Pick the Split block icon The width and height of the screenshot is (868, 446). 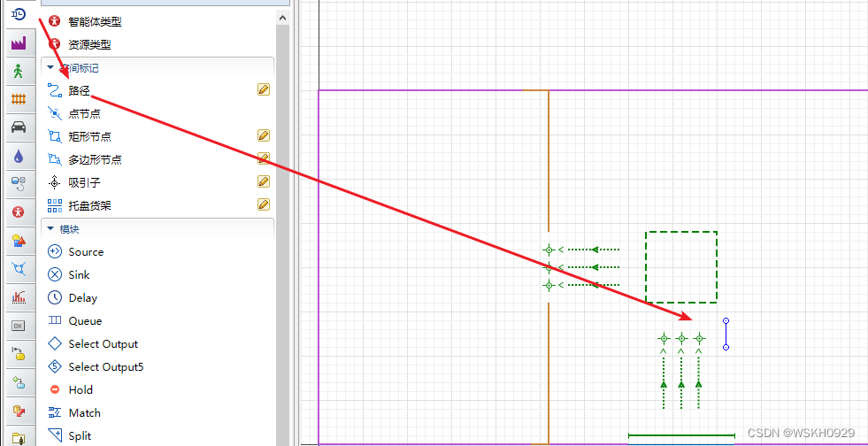click(x=55, y=435)
